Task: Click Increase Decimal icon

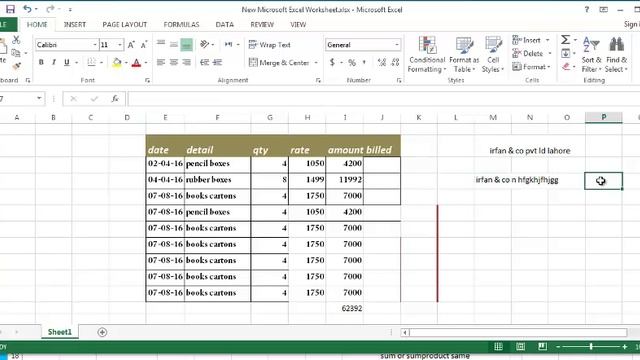Action: click(x=382, y=62)
